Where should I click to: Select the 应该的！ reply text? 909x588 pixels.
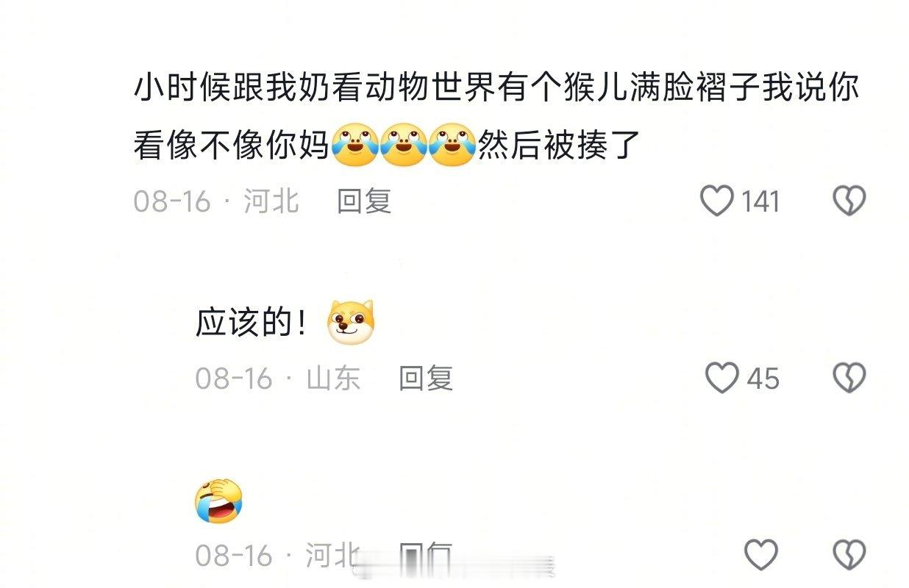(252, 323)
